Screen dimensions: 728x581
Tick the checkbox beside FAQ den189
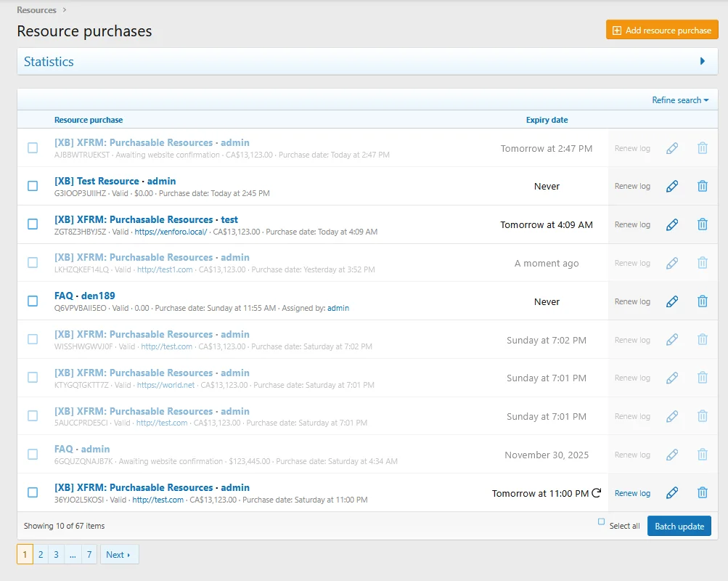[x=32, y=301]
